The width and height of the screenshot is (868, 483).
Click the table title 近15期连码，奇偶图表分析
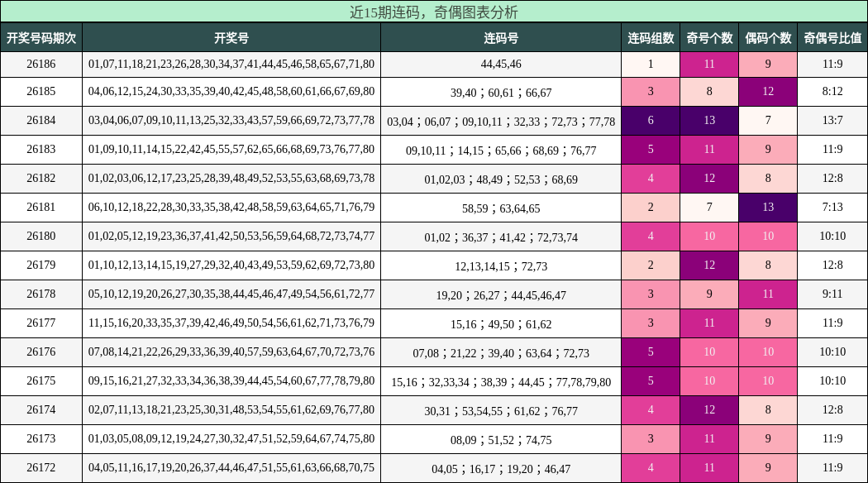click(433, 12)
